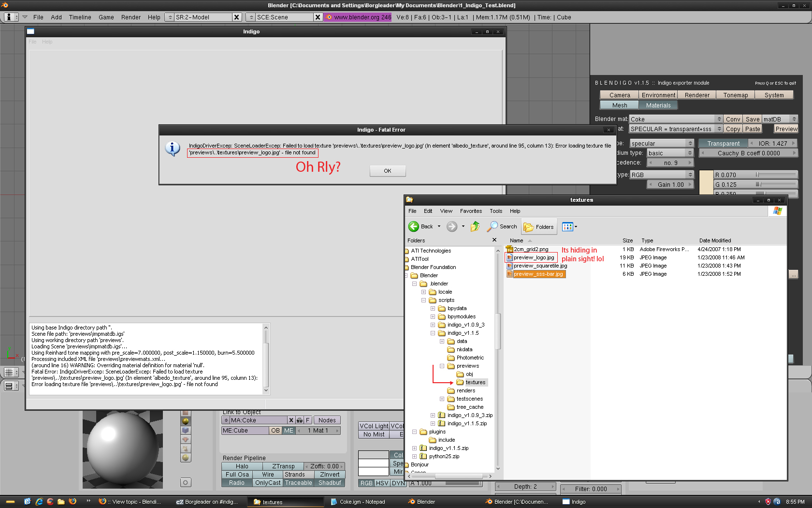Click OK in Indigo Fatal Error dialog

coord(388,171)
